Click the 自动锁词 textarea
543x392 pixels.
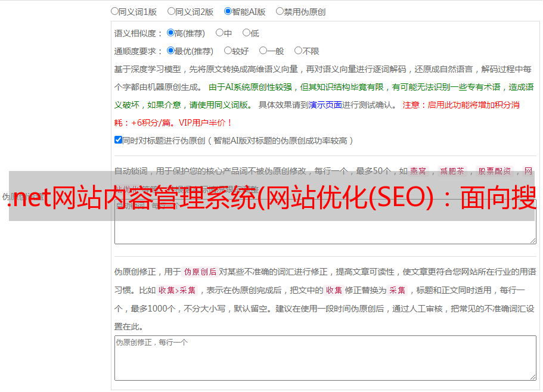pyautogui.click(x=325, y=222)
